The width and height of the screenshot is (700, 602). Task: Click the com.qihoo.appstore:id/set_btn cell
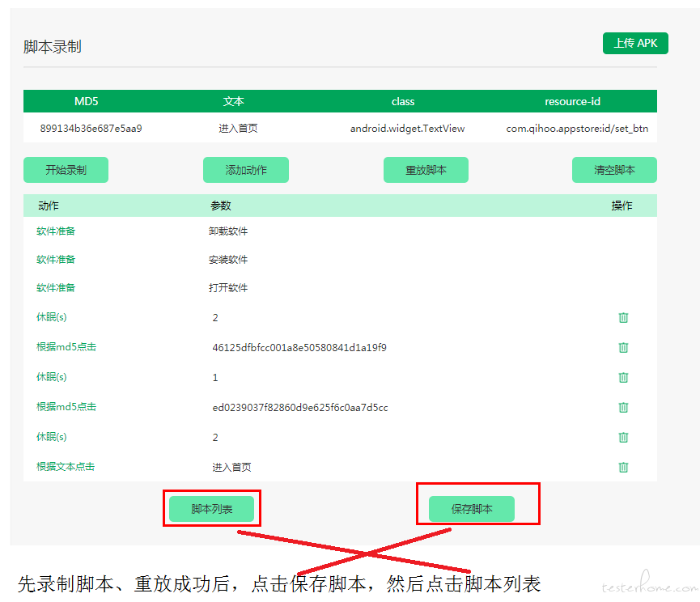coord(577,129)
